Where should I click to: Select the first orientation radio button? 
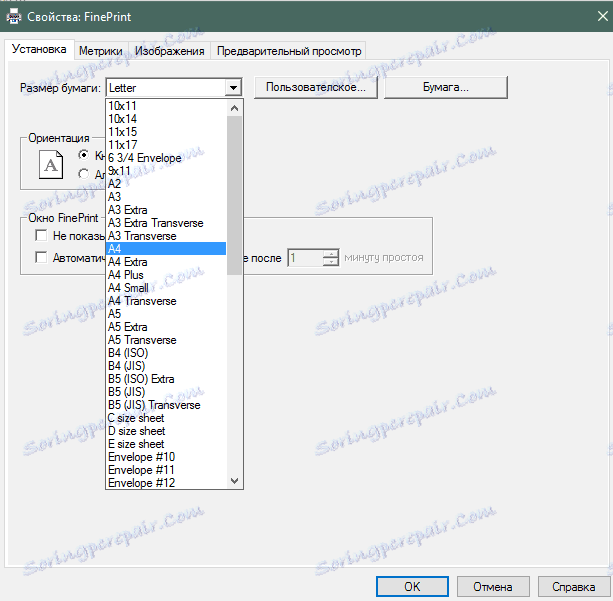pos(83,155)
